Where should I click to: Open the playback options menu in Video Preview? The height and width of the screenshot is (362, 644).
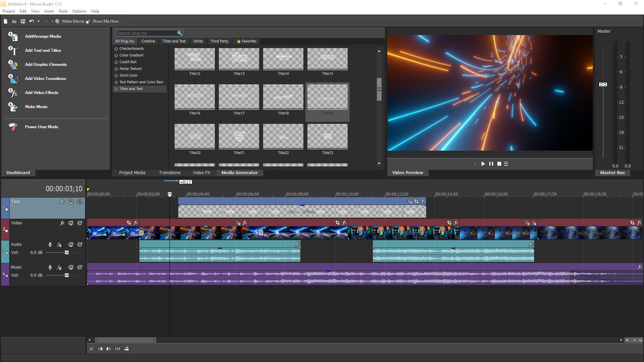[x=506, y=163]
